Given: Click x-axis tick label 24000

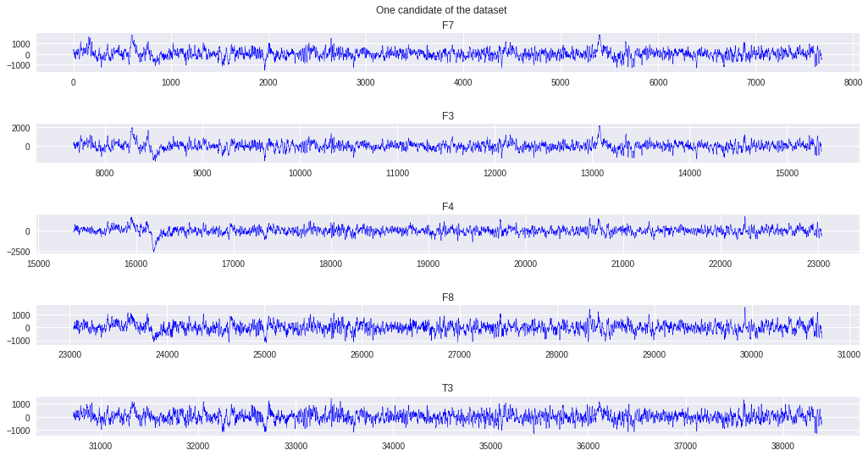Looking at the screenshot, I should [x=167, y=354].
